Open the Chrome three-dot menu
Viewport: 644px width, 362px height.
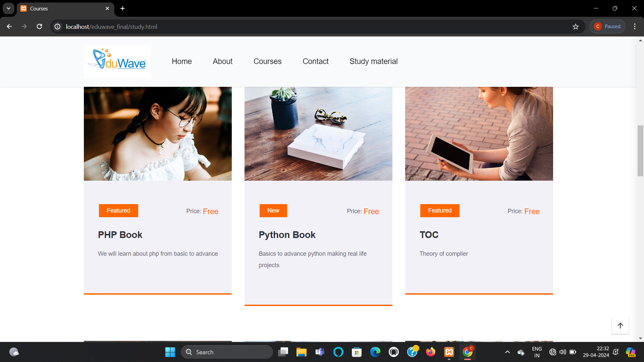pyautogui.click(x=635, y=26)
